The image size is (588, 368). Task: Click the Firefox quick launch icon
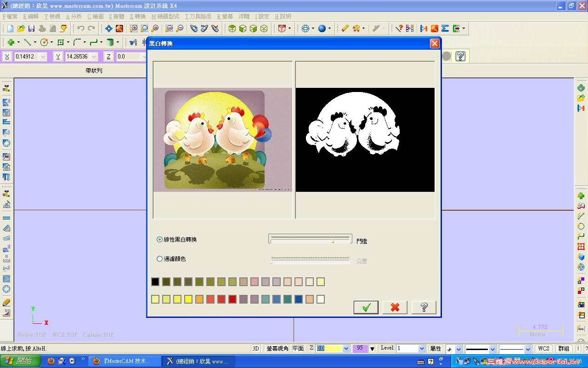[x=51, y=361]
